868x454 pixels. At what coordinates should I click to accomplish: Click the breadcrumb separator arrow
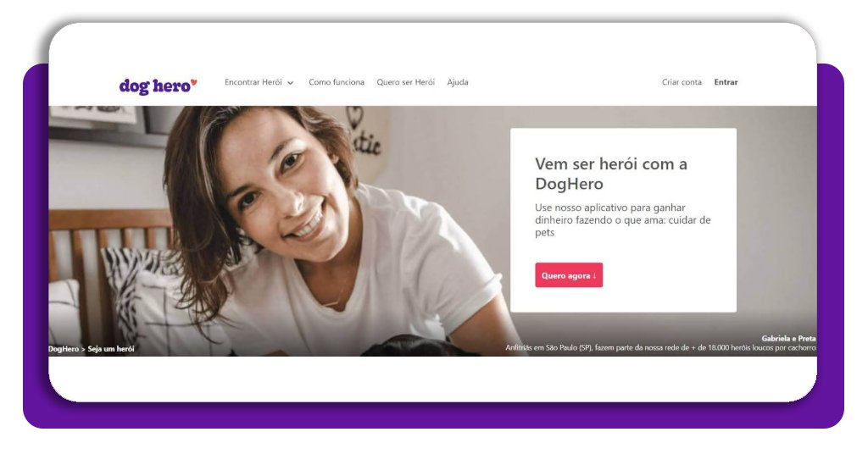point(83,349)
